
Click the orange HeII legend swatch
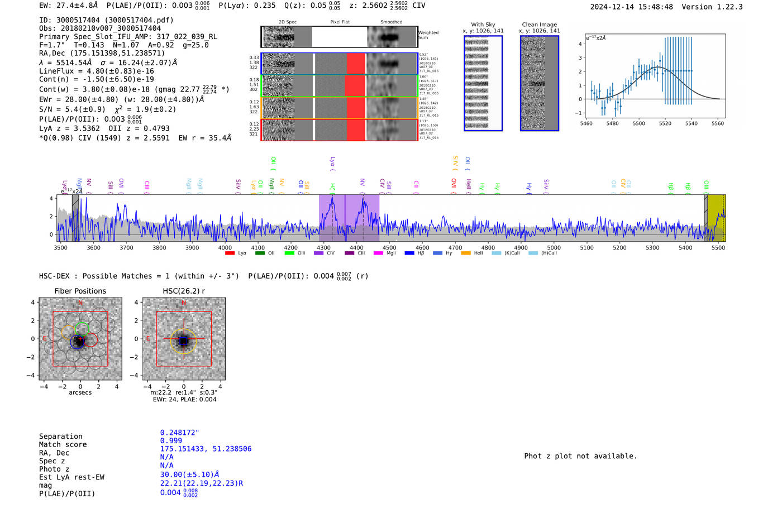(x=466, y=253)
